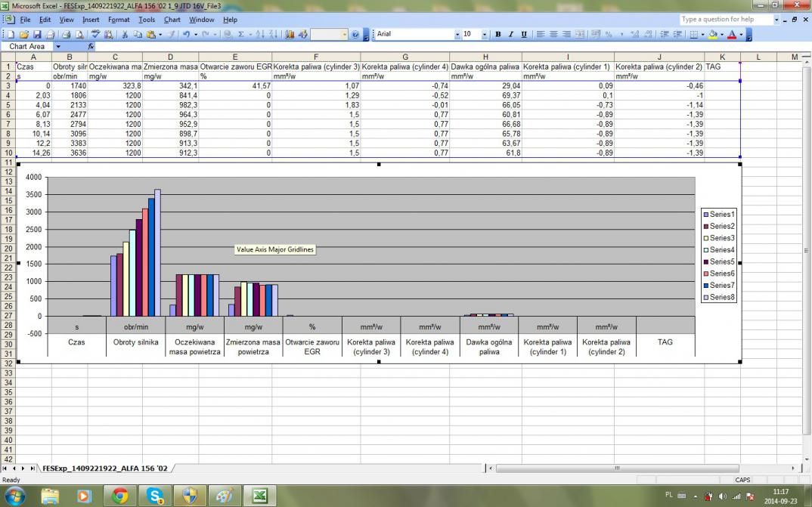This screenshot has width=812, height=507.
Task: Open the Chart menu
Action: pyautogui.click(x=172, y=20)
